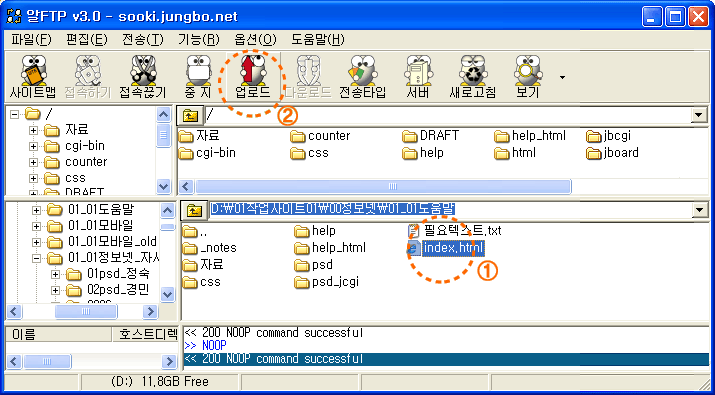715x395 pixels.
Task: Open the 사이트맵 site map tool
Action: [32, 77]
